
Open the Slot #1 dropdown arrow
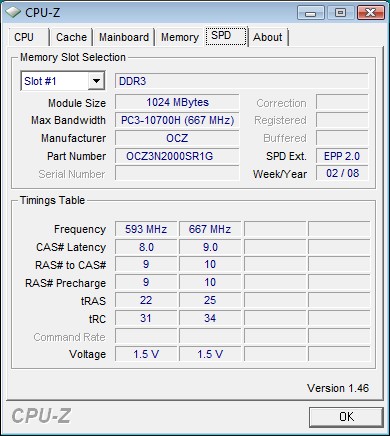pos(96,81)
